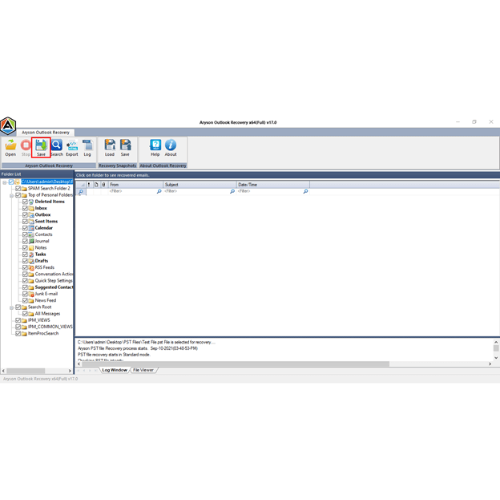The width and height of the screenshot is (500, 500).
Task: Select the Suggested Contacts folder
Action: coord(54,287)
